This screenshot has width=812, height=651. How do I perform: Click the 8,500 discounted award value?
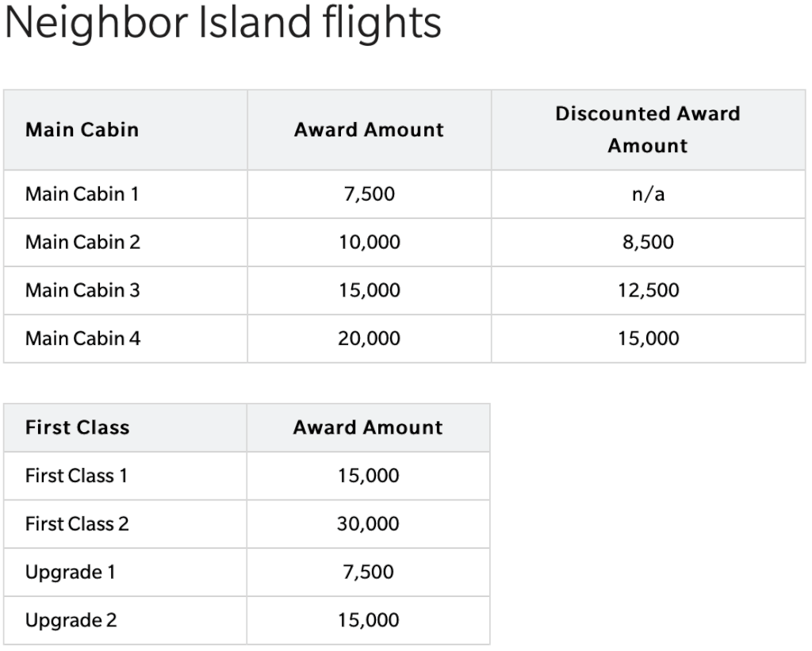(x=648, y=243)
